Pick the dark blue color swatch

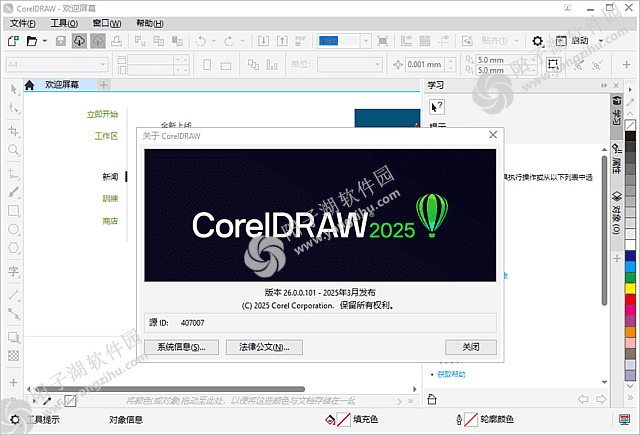point(630,256)
